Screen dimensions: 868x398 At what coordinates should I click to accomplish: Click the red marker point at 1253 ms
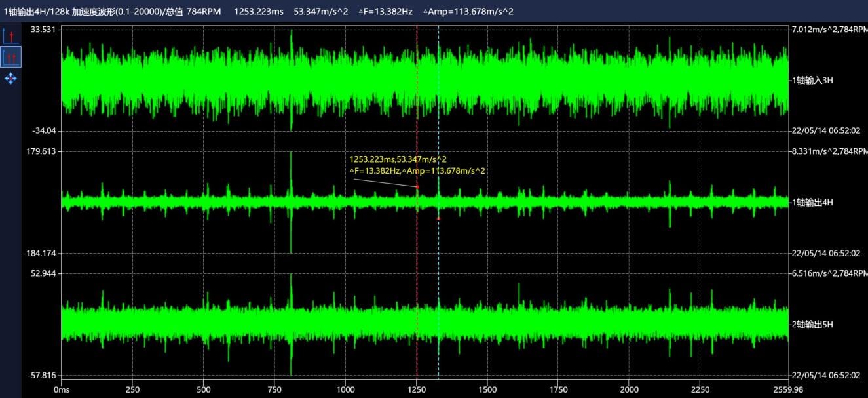tap(417, 187)
